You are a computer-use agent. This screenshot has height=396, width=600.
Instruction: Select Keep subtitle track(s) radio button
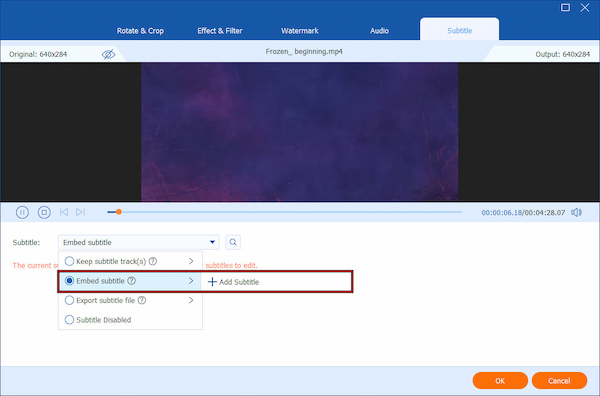69,261
